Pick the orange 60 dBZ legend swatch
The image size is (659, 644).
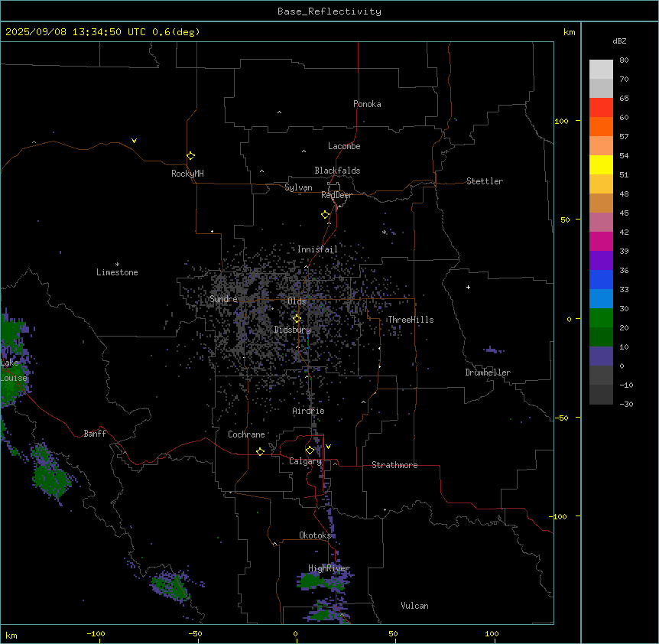point(601,126)
